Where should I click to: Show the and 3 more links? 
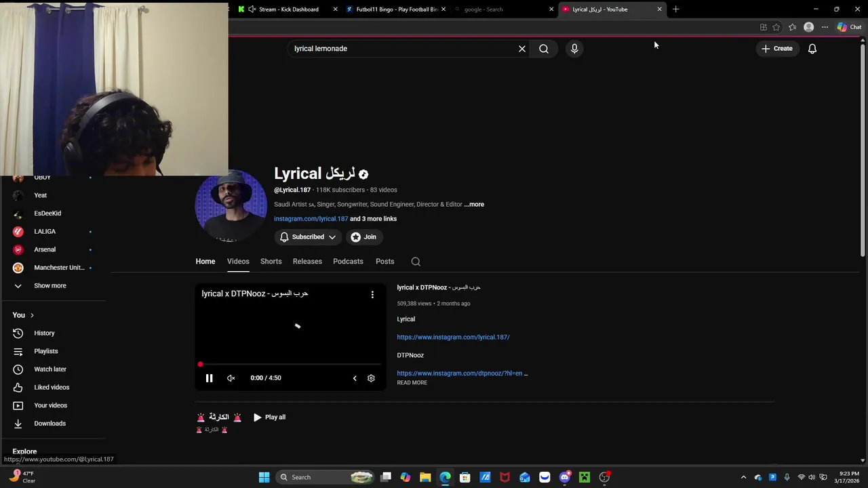click(373, 219)
